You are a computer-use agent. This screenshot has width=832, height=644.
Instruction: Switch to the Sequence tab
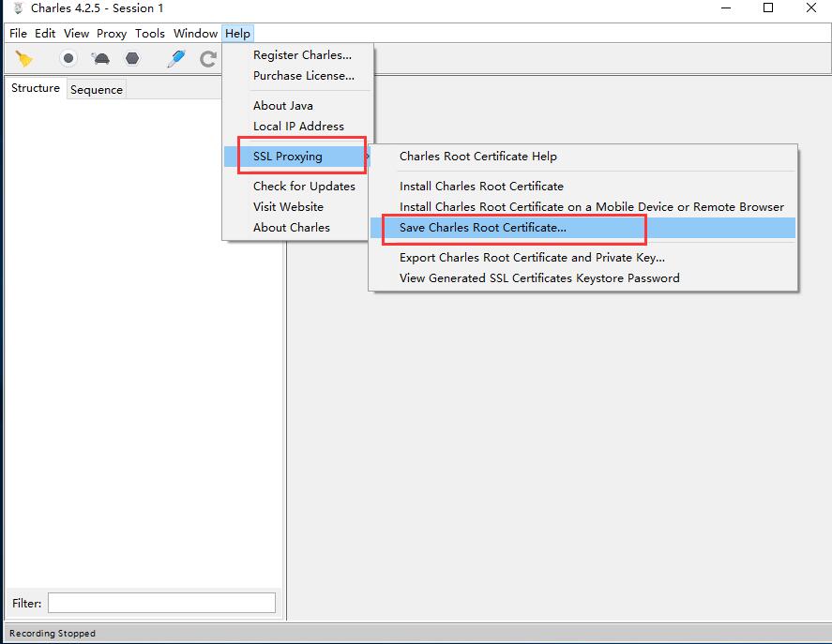coord(97,90)
